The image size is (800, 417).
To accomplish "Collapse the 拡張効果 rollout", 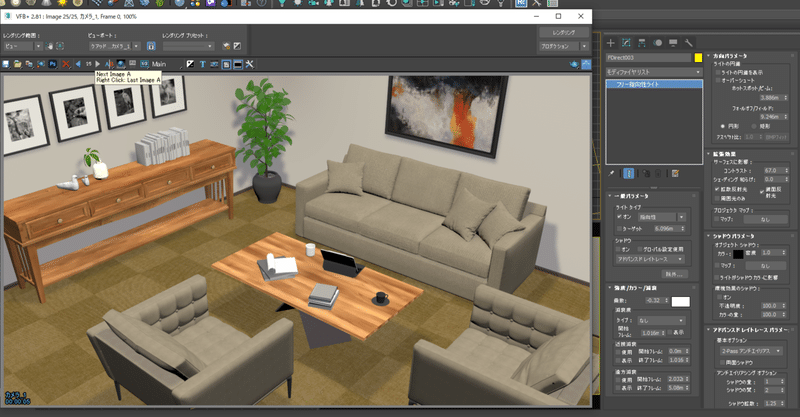I will 725,154.
